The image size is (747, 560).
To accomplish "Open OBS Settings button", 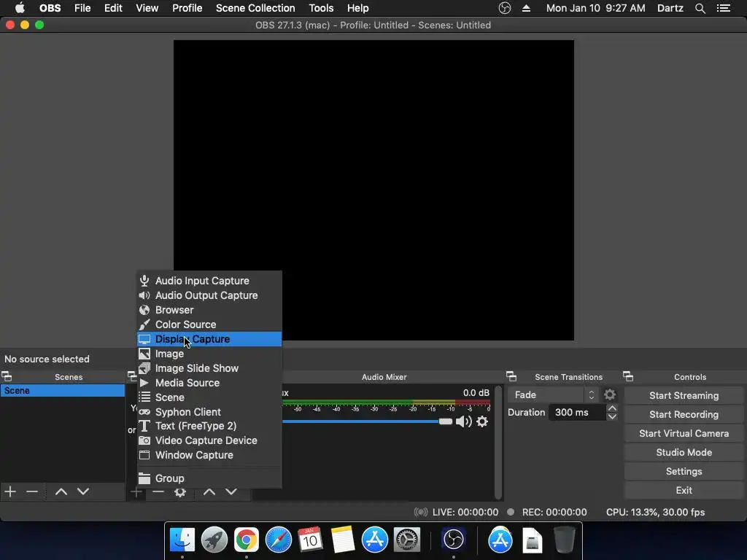I will click(684, 472).
